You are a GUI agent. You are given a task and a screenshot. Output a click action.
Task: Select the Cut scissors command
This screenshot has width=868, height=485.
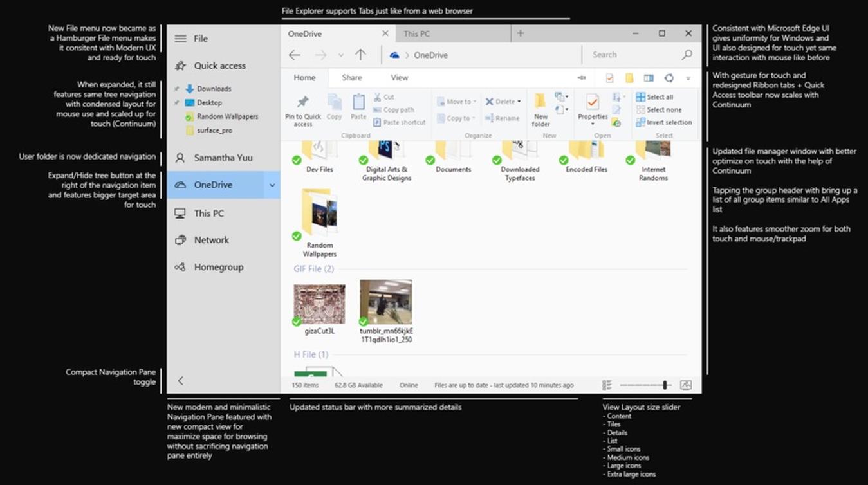(384, 97)
